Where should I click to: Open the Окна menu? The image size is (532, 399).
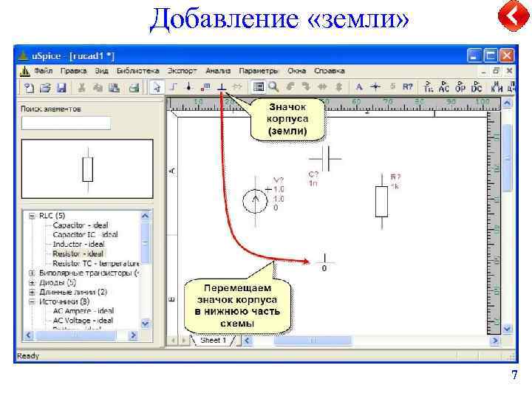click(x=296, y=71)
